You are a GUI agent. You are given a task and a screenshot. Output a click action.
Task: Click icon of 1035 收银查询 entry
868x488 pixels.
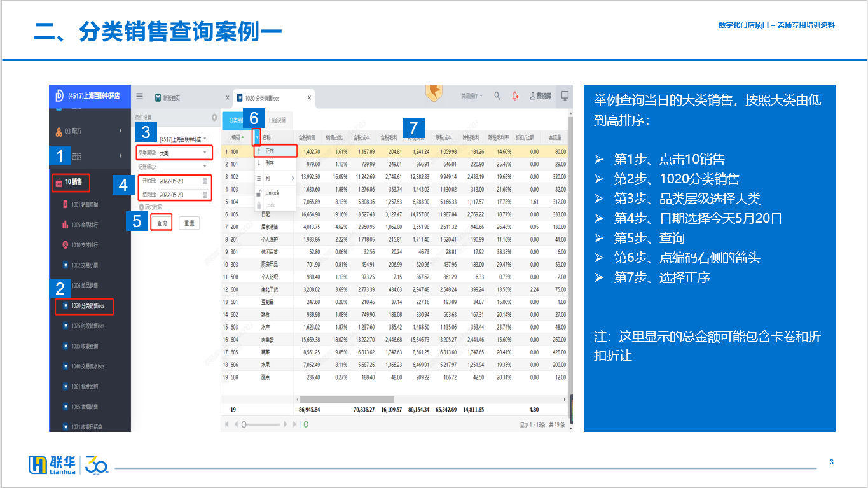[65, 346]
